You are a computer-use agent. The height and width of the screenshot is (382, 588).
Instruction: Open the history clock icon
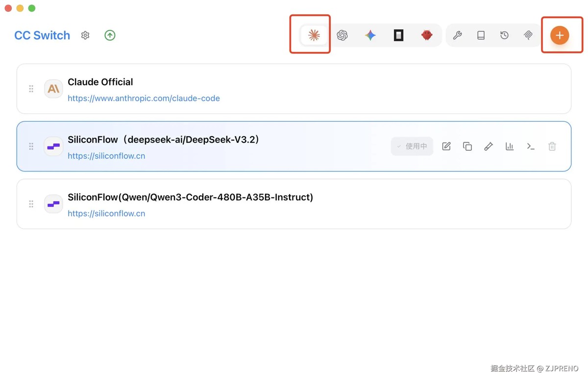click(504, 35)
